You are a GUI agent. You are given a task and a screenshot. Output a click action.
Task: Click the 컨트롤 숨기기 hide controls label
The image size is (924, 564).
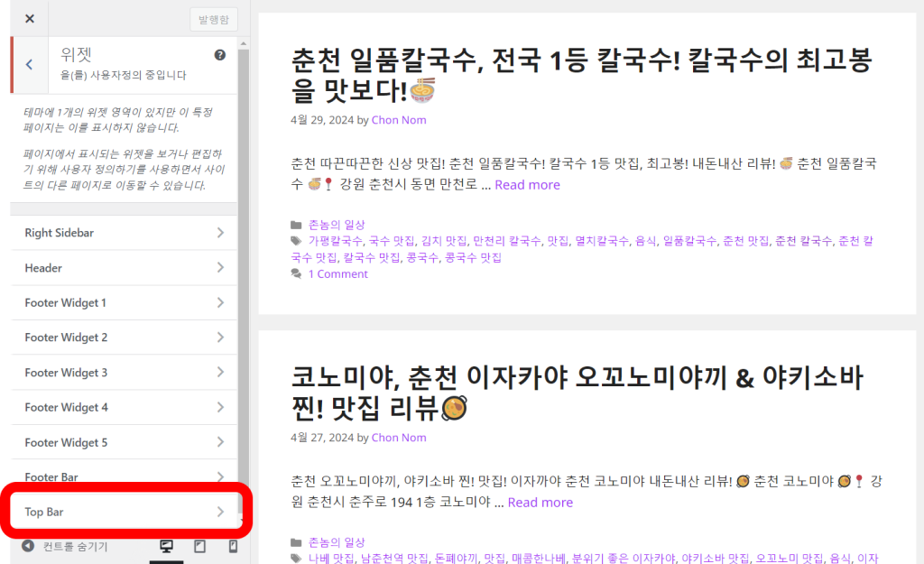click(x=76, y=546)
